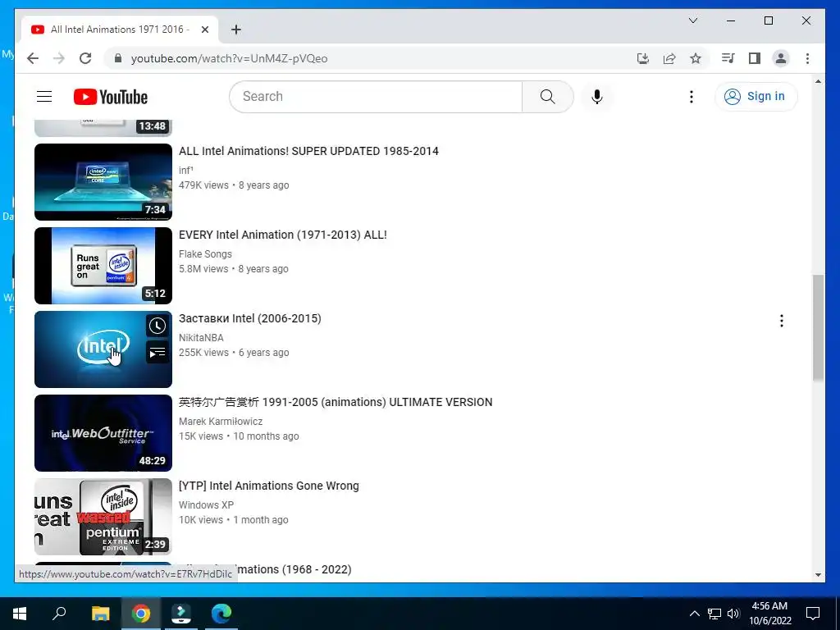Click the page vertical scrollbar thumb
840x630 pixels.
[x=818, y=328]
